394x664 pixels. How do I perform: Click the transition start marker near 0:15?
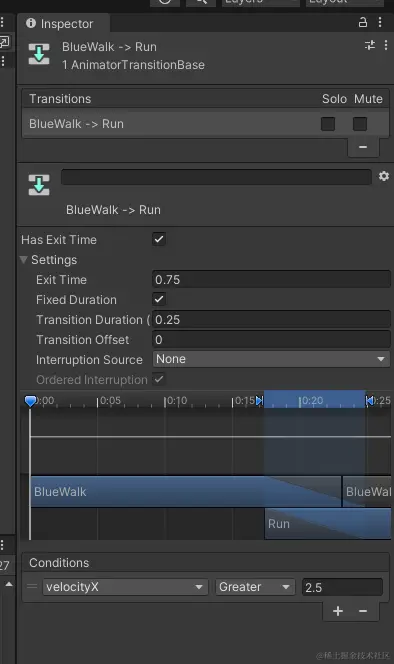(x=260, y=400)
